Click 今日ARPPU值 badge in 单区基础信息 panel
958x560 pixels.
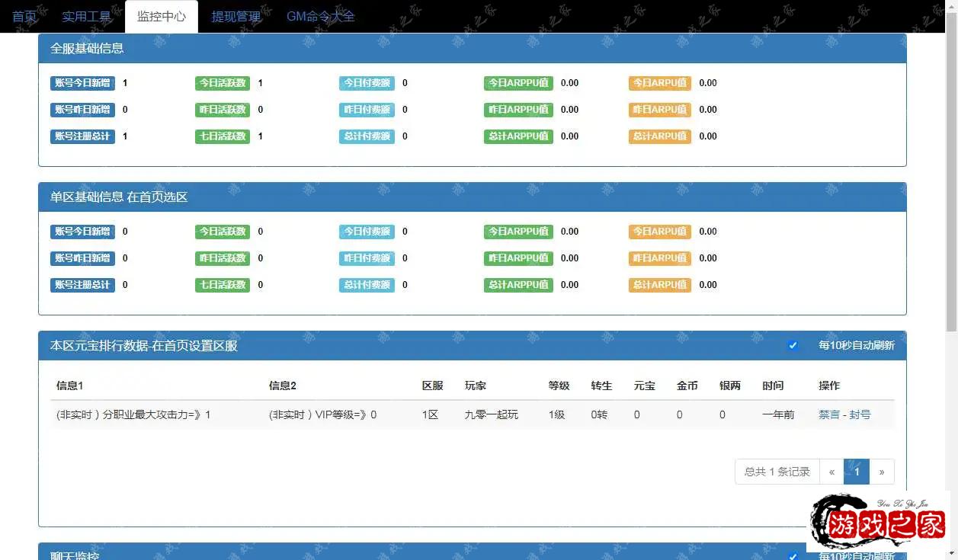point(518,232)
